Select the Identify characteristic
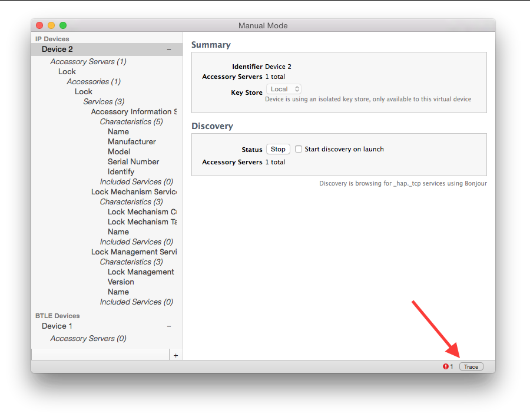Image resolution: width=530 pixels, height=420 pixels. tap(121, 172)
